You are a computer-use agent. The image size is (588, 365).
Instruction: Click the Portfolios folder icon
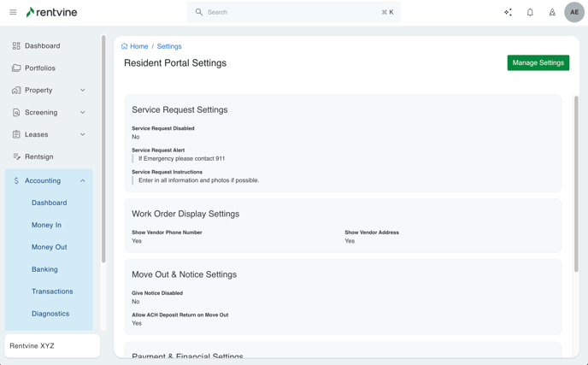[16, 68]
